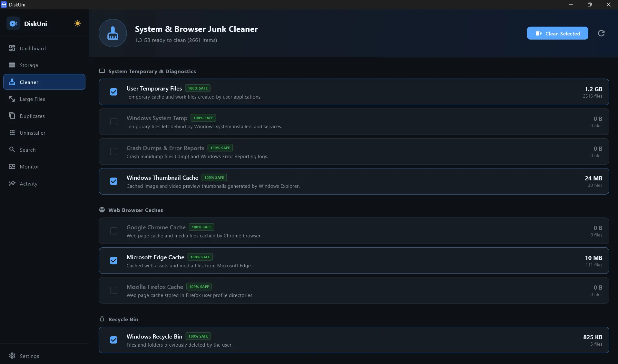Click the Monitor icon in sidebar
The width and height of the screenshot is (618, 364).
(x=12, y=167)
